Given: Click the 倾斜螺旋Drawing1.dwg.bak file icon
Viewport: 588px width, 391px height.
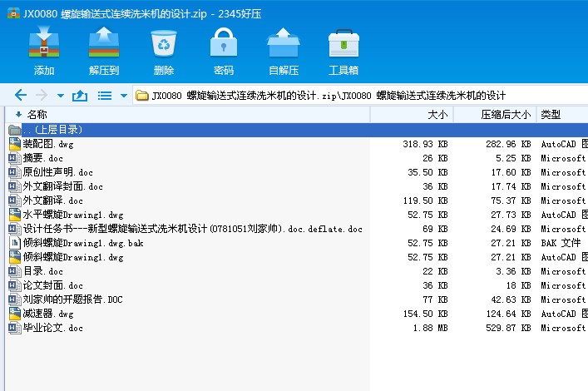Looking at the screenshot, I should click(x=15, y=243).
